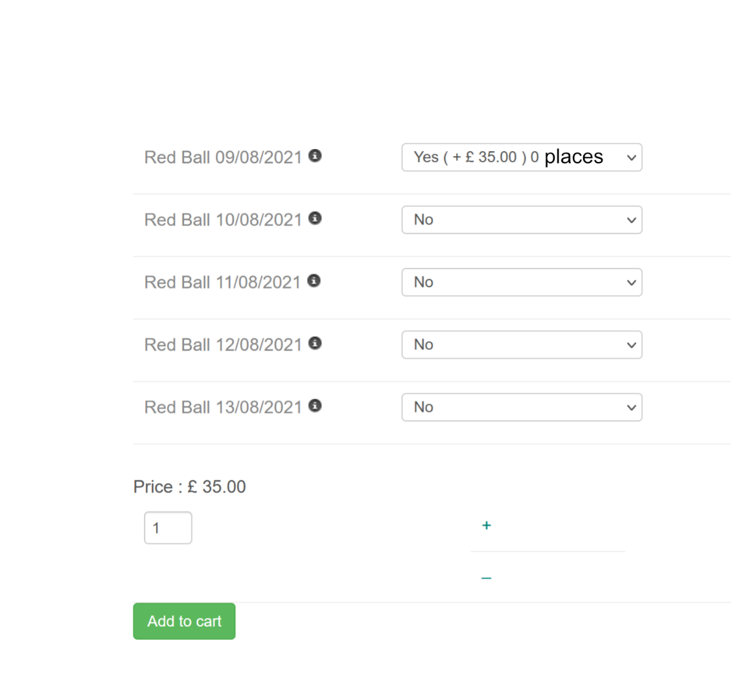Click the Price £ 35.00 text
The image size is (749, 700).
189,487
